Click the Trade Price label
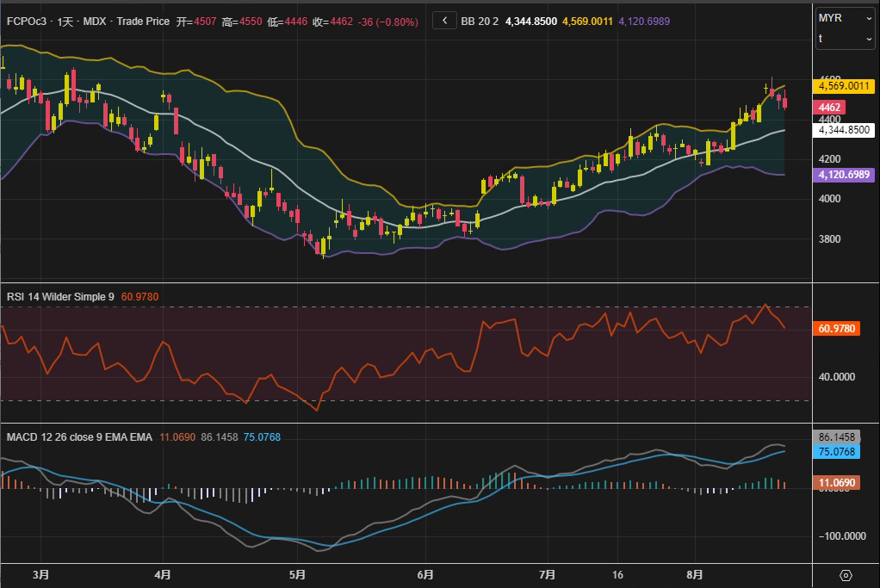This screenshot has width=880, height=588. pyautogui.click(x=143, y=22)
